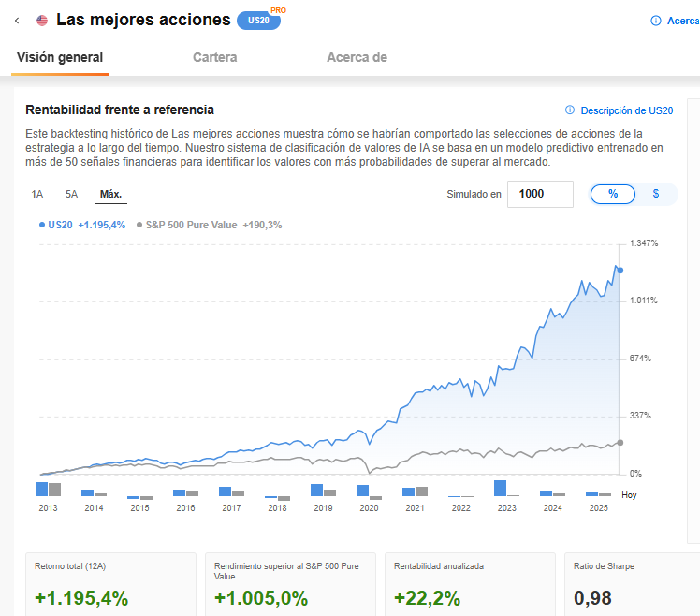Click the 2023 yearly return bar
Image resolution: width=700 pixels, height=616 pixels.
[x=500, y=488]
